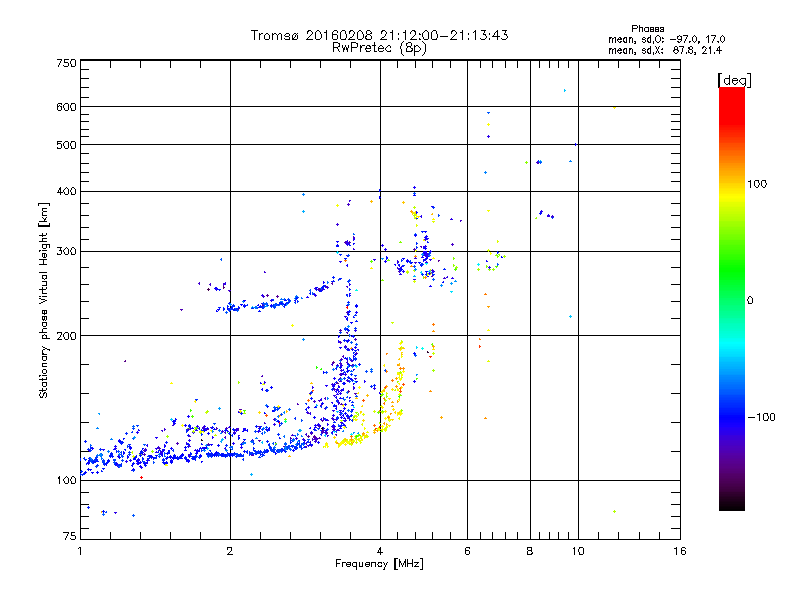This screenshot has width=800, height=600.
Task: Click x-axis tick '6'
Action: click(467, 551)
